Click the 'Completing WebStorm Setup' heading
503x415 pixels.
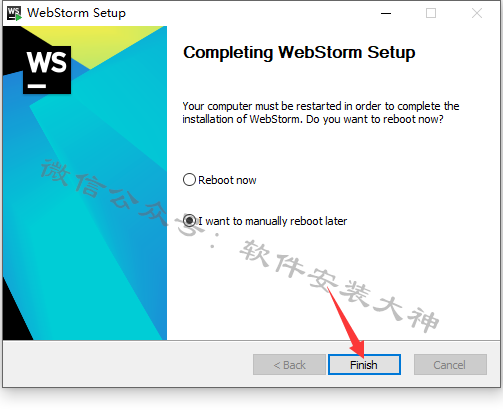pos(299,53)
